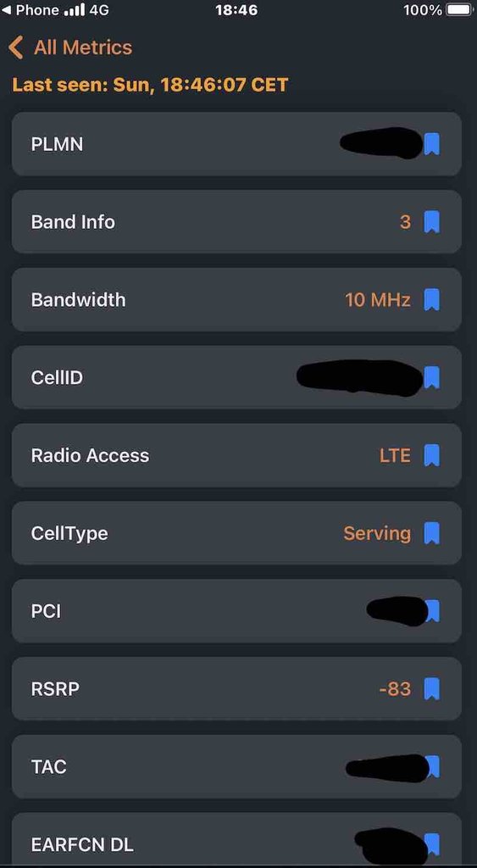This screenshot has width=477, height=868.
Task: Toggle bookmark for Band Info metric
Action: [x=431, y=222]
